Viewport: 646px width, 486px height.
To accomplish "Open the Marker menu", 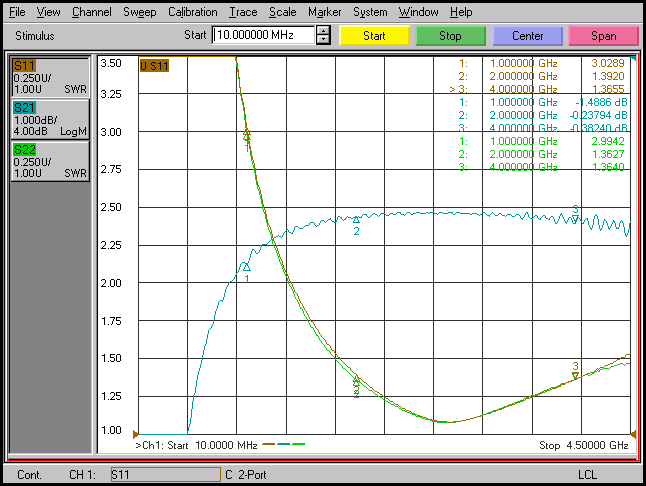I will pos(324,12).
